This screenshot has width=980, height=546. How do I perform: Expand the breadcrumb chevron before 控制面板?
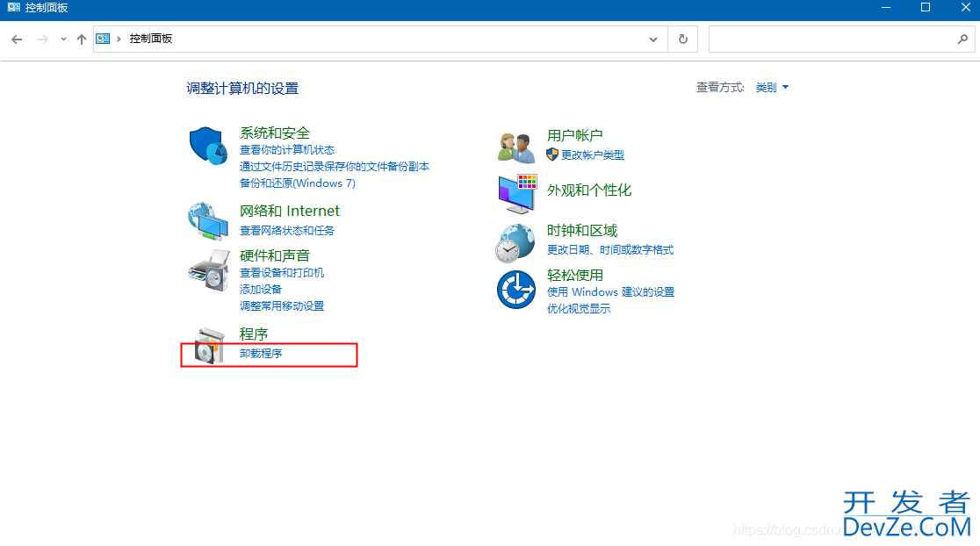tap(119, 39)
